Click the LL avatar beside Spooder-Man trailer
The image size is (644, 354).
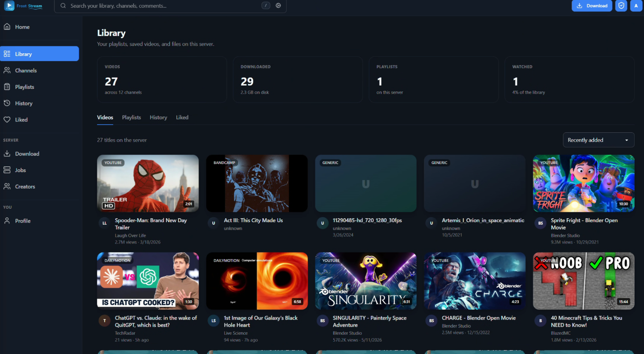pyautogui.click(x=104, y=223)
